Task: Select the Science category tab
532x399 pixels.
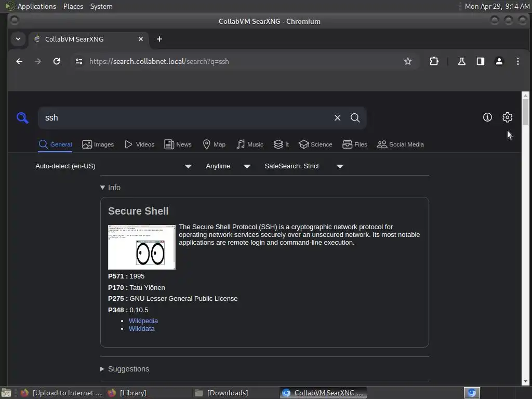Action: tap(315, 144)
